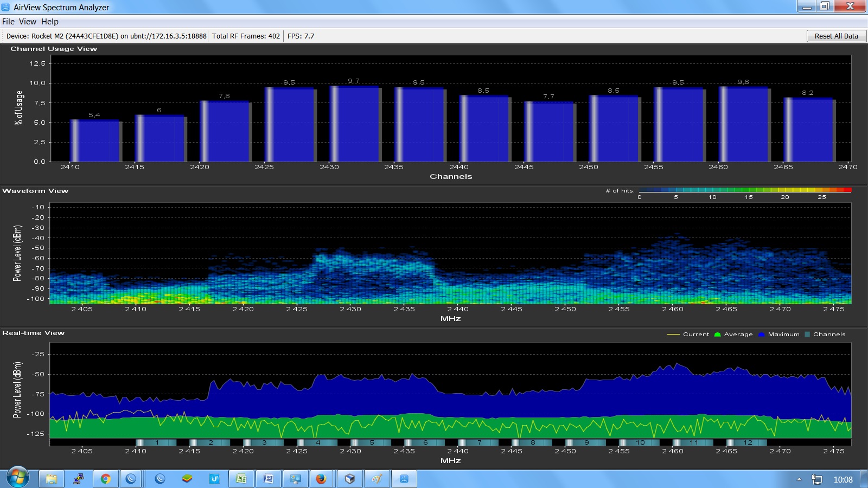Image resolution: width=868 pixels, height=488 pixels.
Task: Select the 5.4 usage bar at 2410
Action: coord(95,141)
